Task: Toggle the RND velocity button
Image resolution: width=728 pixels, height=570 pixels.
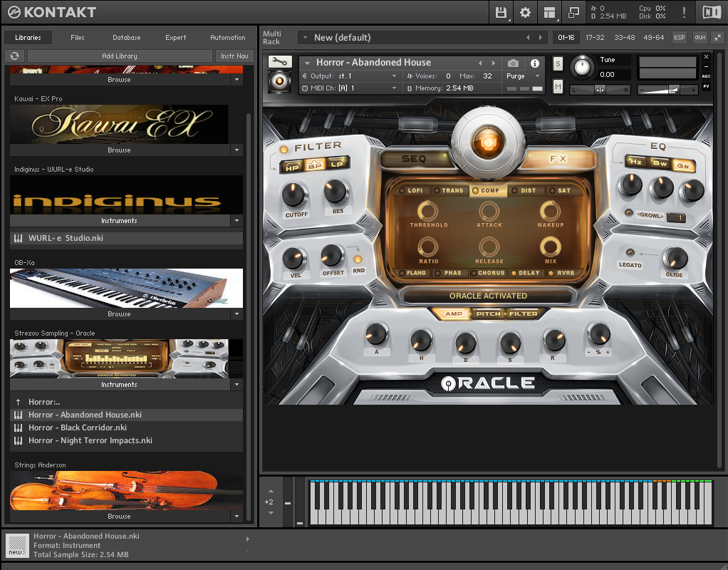Action: 358,259
